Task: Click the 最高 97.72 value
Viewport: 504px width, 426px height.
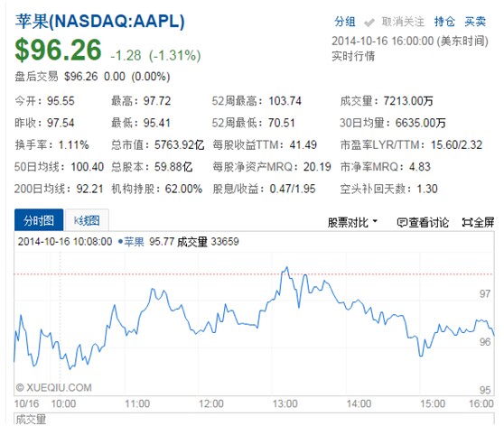Action: 157,101
